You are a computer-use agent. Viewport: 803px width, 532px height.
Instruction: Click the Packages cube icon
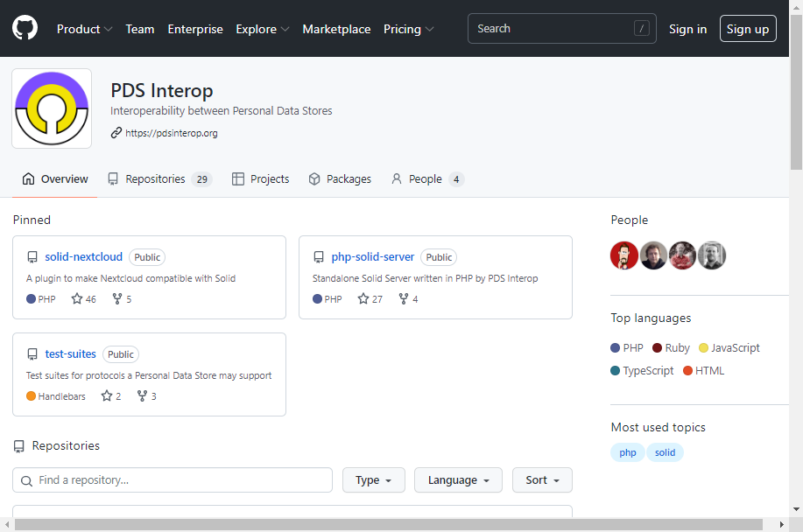coord(313,179)
